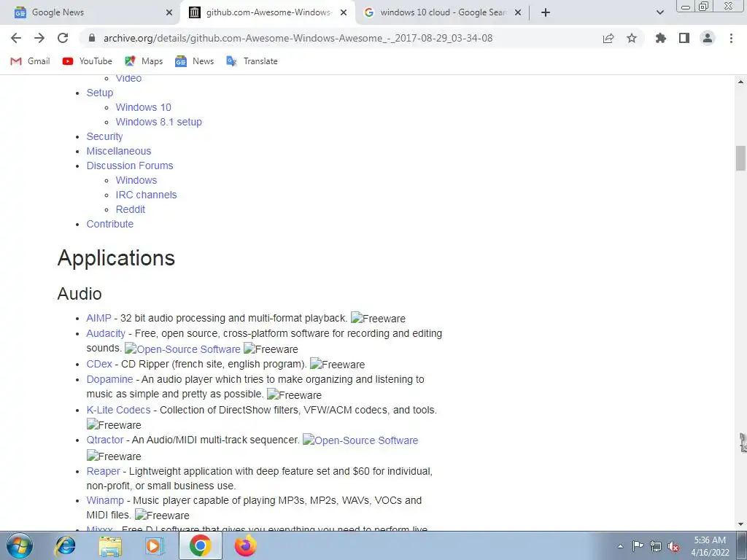Open the AIMP audio app link
This screenshot has width=747, height=560.
click(98, 318)
